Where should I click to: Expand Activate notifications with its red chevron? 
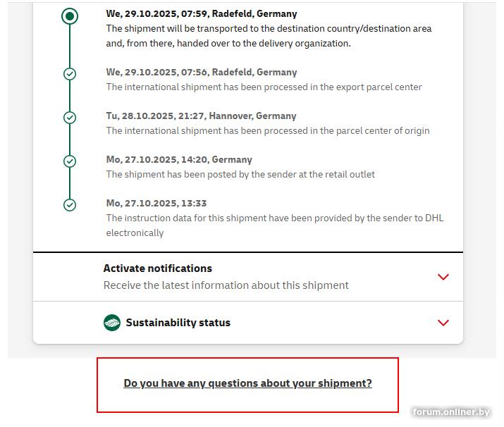(443, 277)
